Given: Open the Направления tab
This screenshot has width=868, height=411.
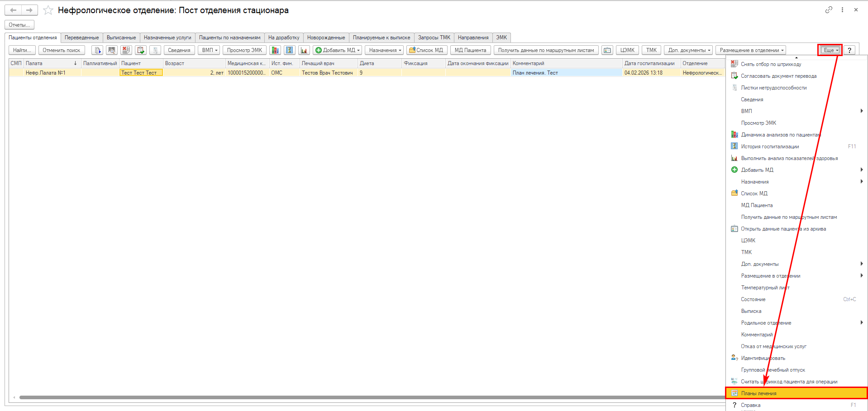Looking at the screenshot, I should [x=473, y=38].
